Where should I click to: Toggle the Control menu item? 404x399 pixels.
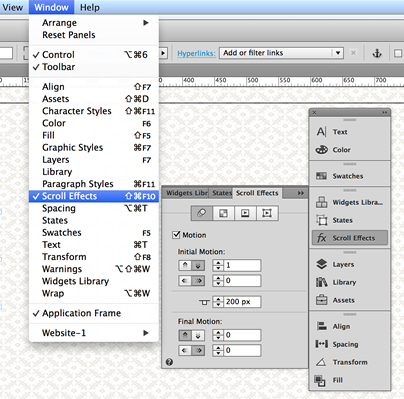(95, 55)
